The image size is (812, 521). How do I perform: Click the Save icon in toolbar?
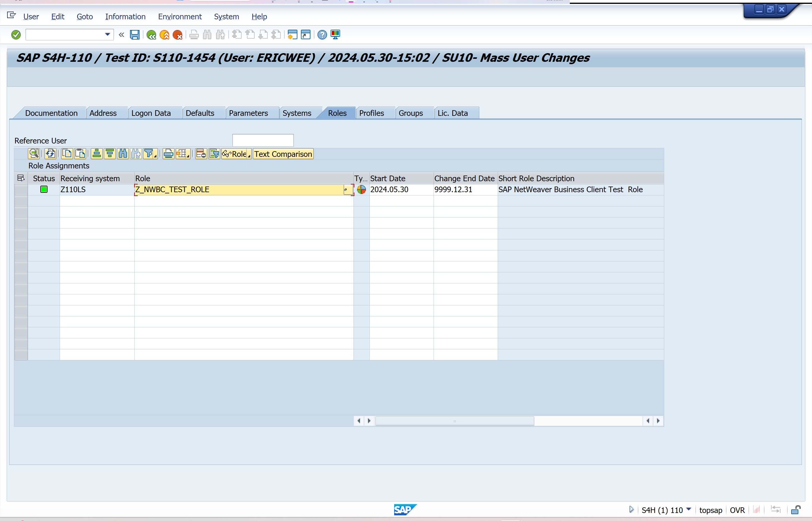coord(134,34)
